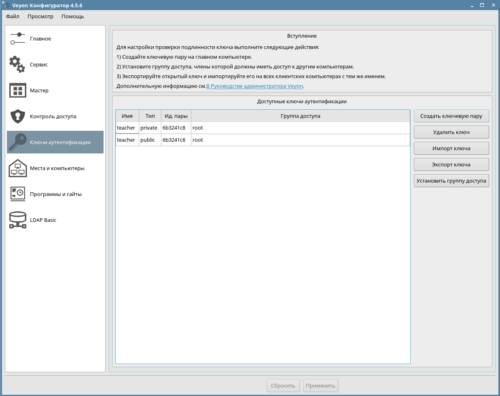
Task: Sort by Группа доступа column header
Action: (x=300, y=116)
